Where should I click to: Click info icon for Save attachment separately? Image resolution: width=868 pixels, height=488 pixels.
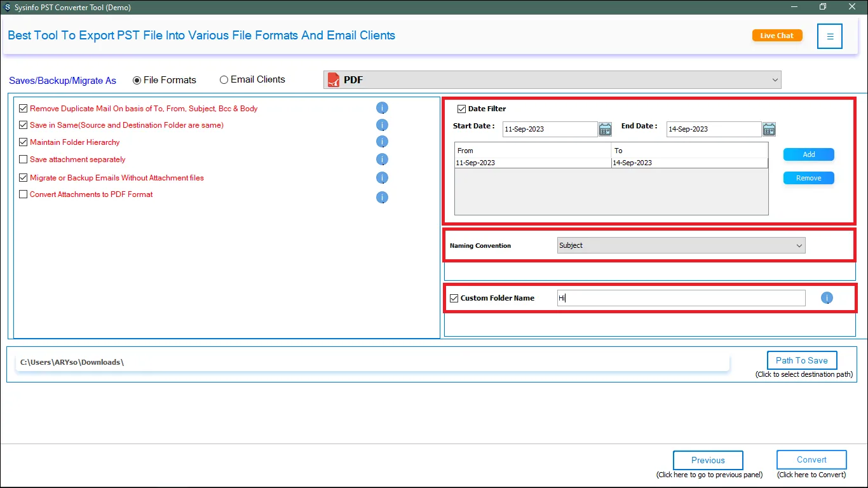pos(382,159)
